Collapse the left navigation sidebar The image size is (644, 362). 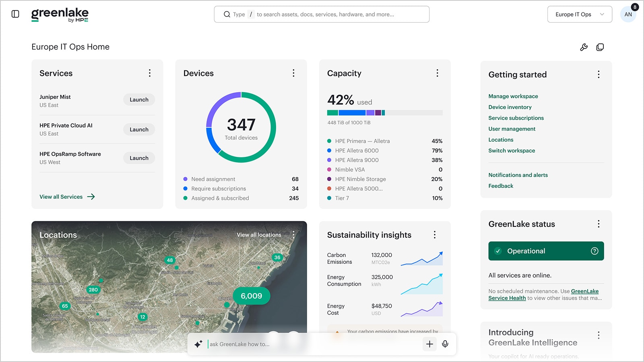(15, 13)
